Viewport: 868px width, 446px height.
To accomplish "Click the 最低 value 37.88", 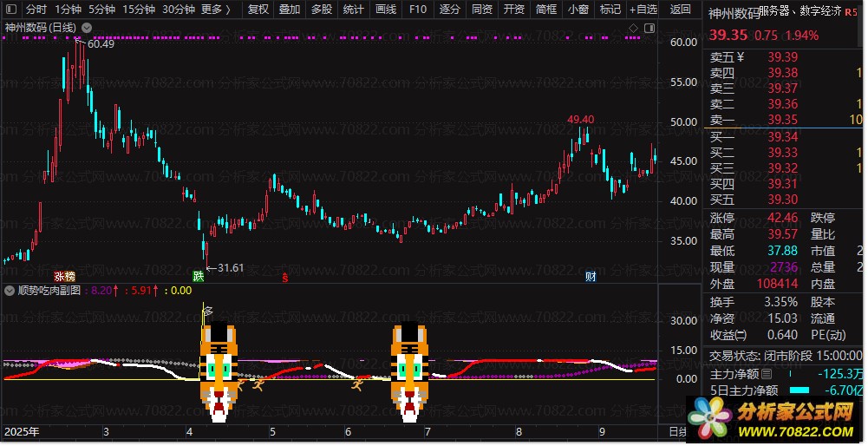I will point(783,251).
